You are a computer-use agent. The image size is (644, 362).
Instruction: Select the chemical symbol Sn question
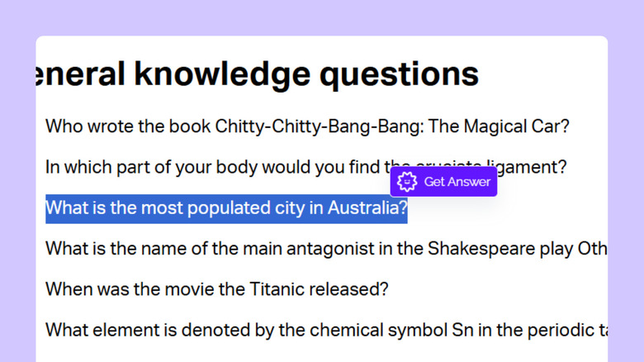(326, 330)
